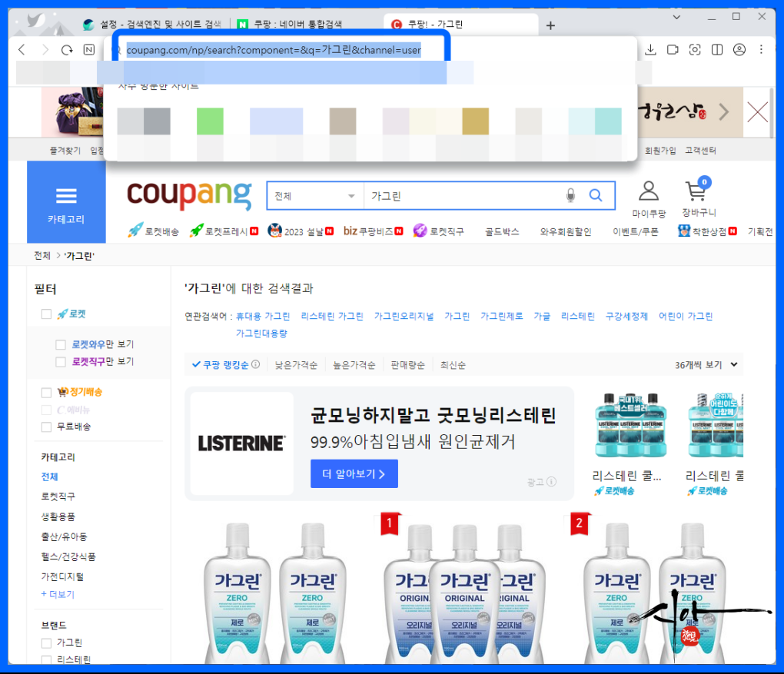
Task: Sort by 낮은가격순
Action: click(296, 365)
